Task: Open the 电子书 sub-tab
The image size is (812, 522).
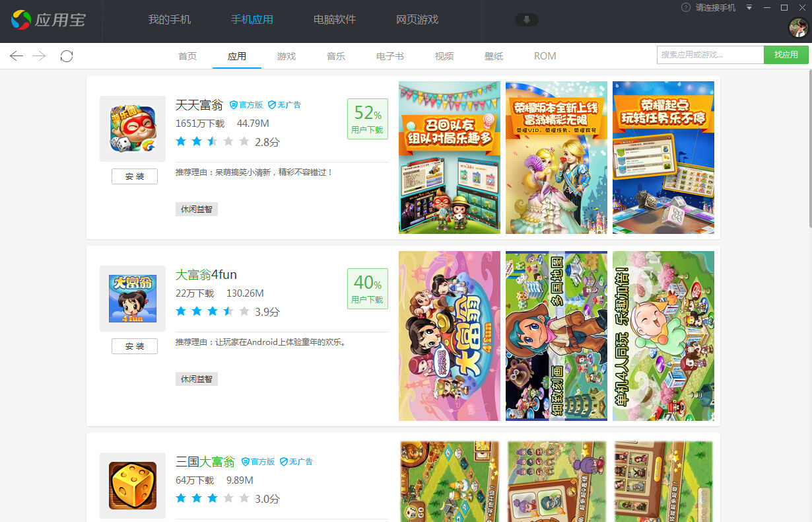Action: coord(390,56)
